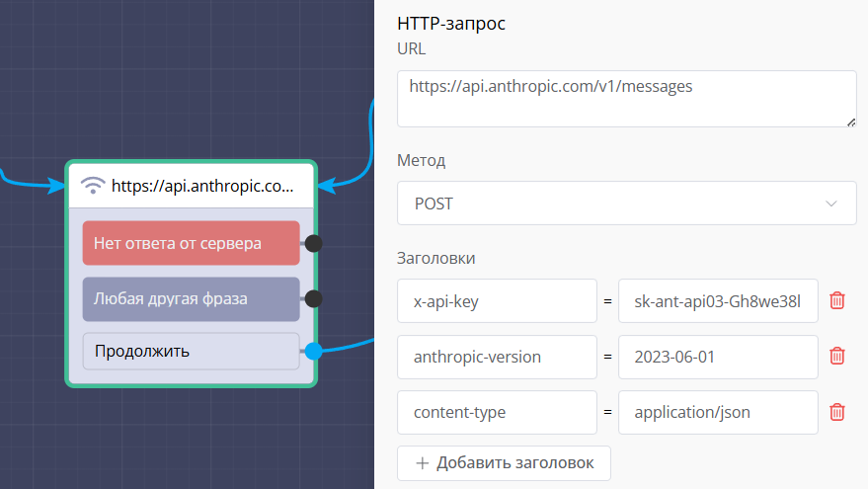Edit the application/json value field
Viewport: 868px width, 489px height.
[717, 412]
